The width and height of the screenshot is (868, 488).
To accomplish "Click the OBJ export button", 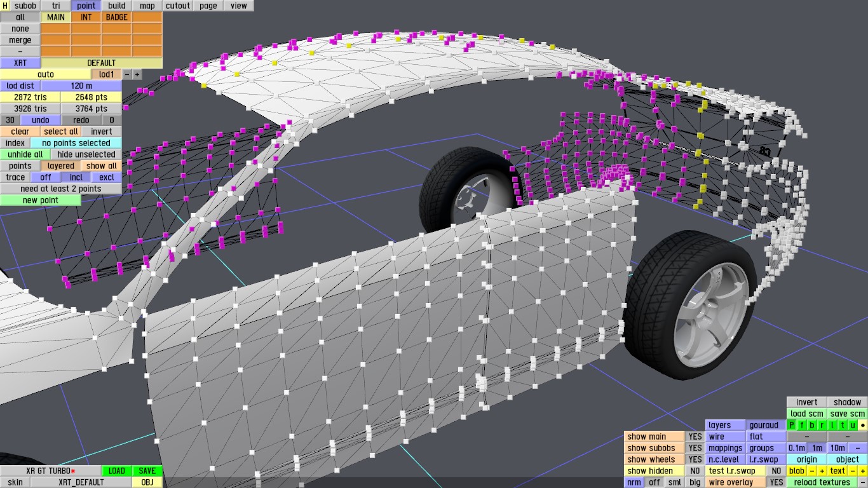I will pyautogui.click(x=147, y=482).
